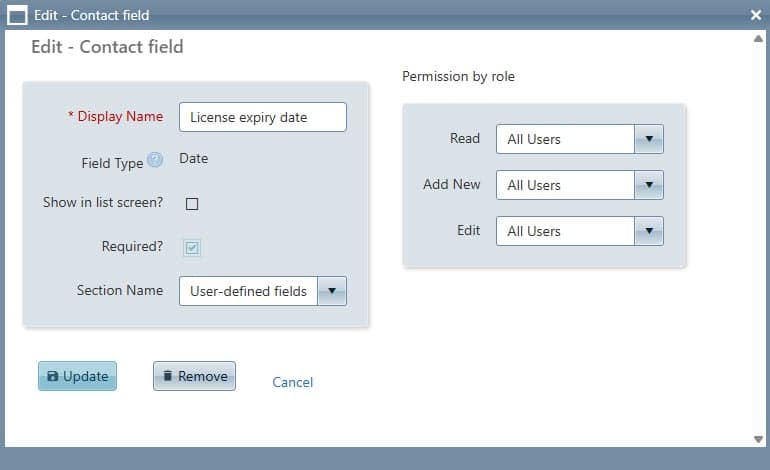
Task: Click the Remove button
Action: coord(194,376)
